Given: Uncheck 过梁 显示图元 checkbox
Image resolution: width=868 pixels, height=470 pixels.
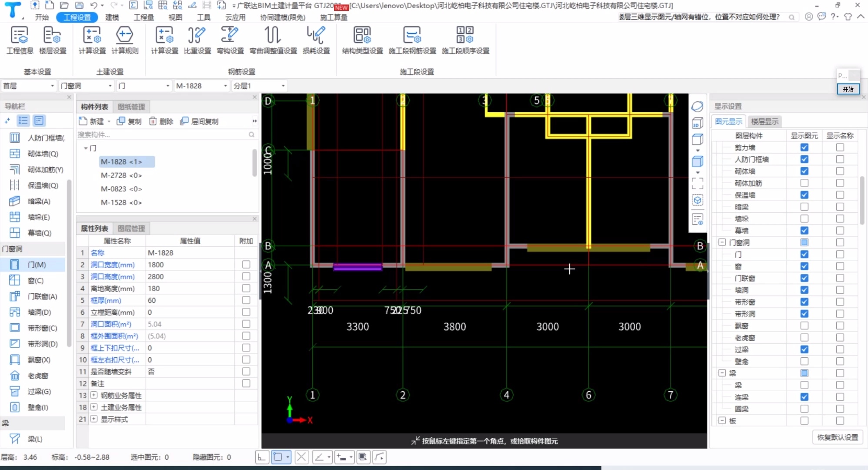Looking at the screenshot, I should pyautogui.click(x=804, y=349).
